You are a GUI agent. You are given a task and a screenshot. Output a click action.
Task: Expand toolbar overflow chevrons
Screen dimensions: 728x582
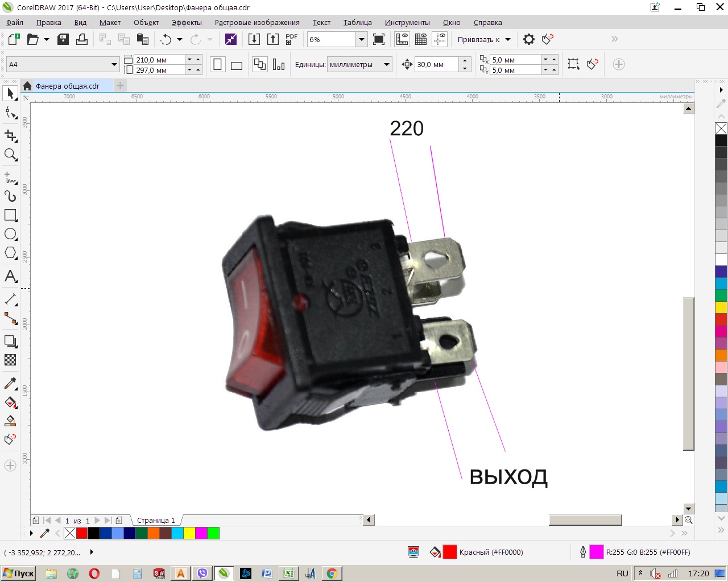pos(614,39)
